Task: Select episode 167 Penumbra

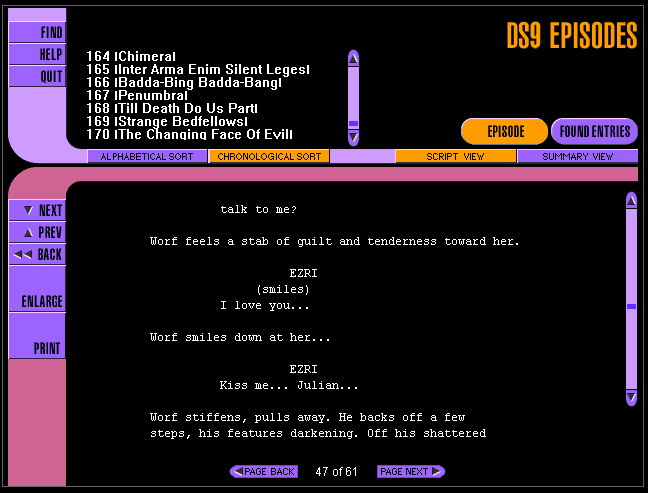Action: 137,95
